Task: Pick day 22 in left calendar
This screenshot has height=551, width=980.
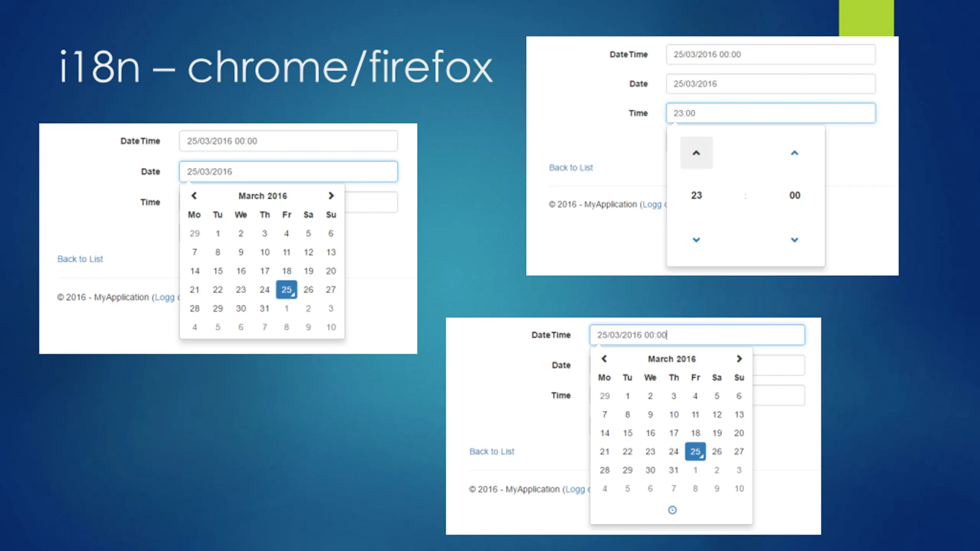Action: (218, 290)
